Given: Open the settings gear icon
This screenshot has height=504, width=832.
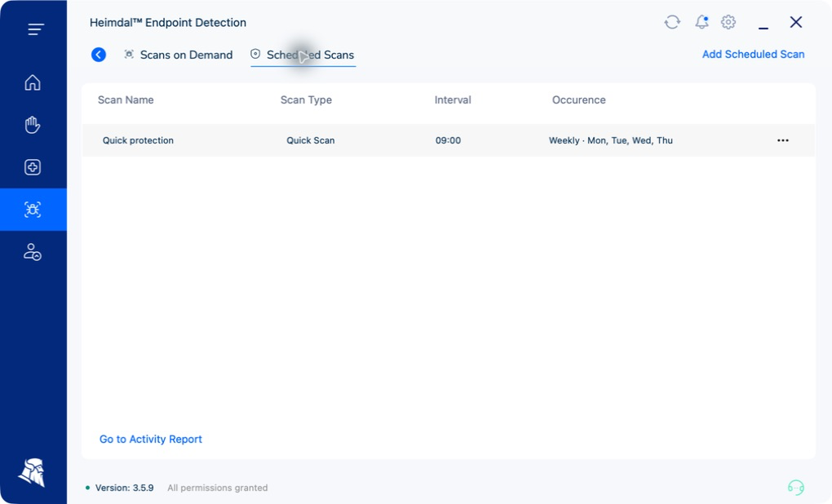Looking at the screenshot, I should (x=728, y=22).
